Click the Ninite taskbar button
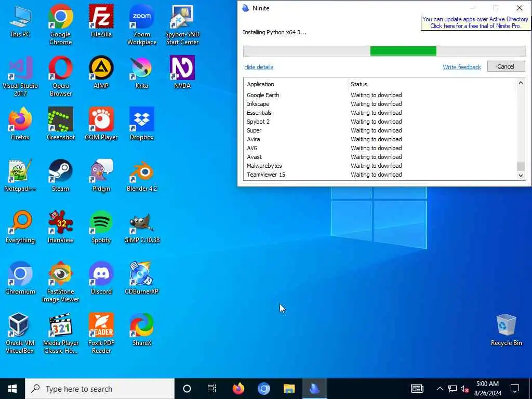 tap(314, 389)
